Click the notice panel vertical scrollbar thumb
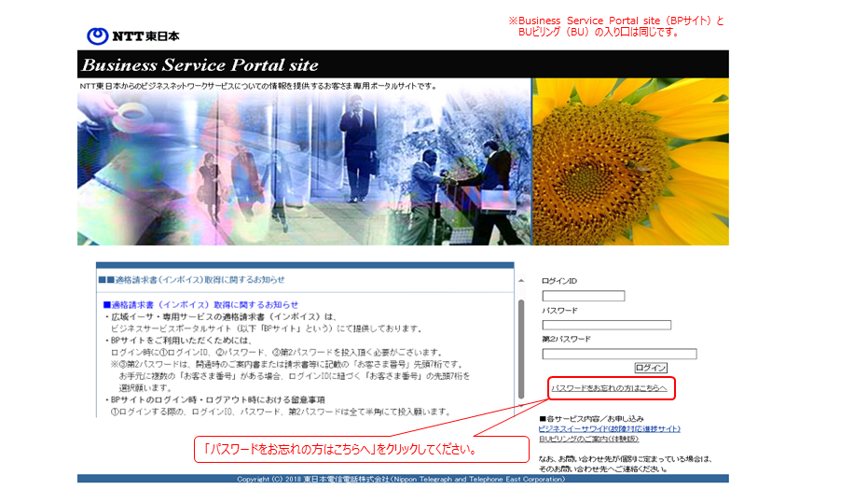 click(521, 349)
